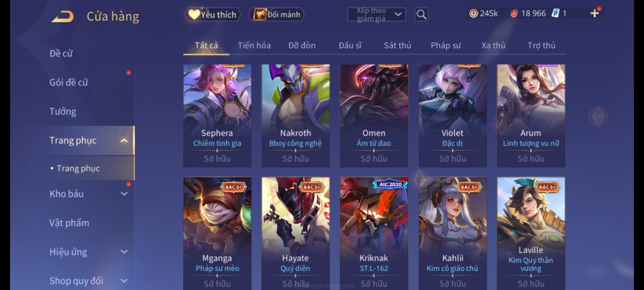Screen dimensions: 644x290
Task: Tap the plus icon to add currency
Action: (595, 13)
